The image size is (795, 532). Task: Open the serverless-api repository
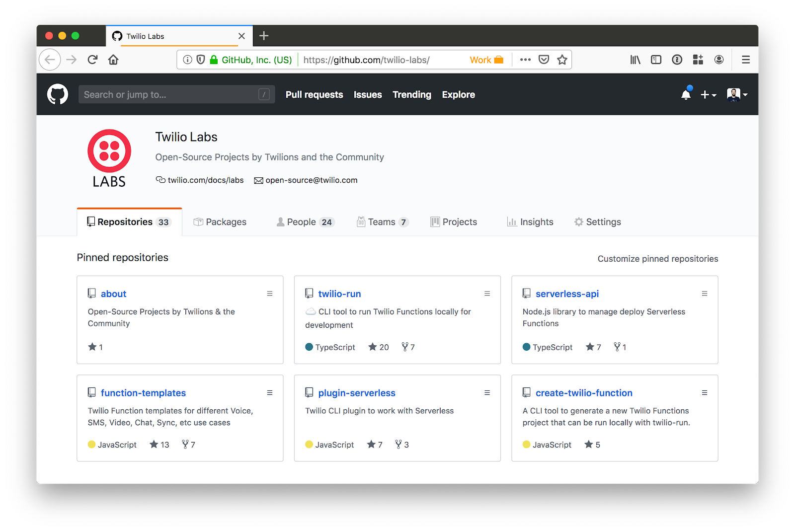coord(567,294)
